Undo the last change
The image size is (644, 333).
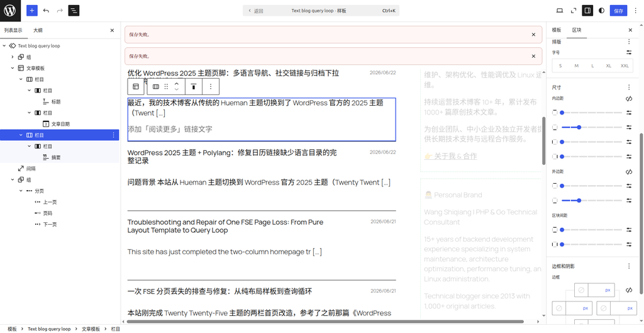46,11
